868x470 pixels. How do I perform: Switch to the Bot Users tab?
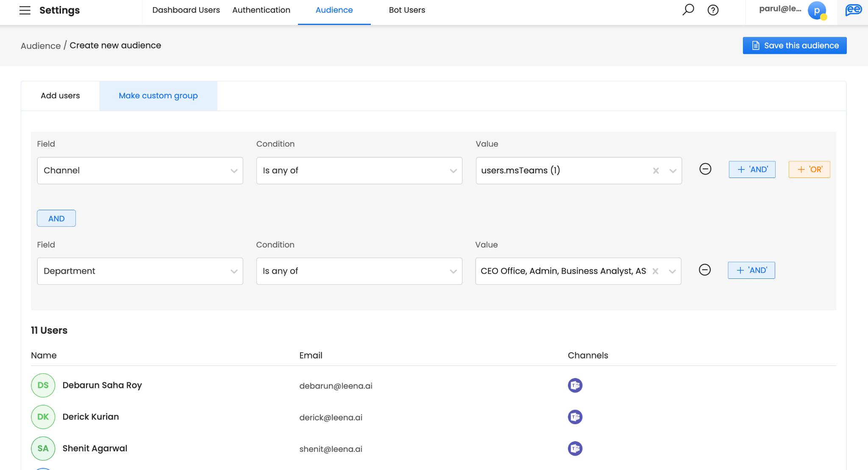(x=406, y=10)
